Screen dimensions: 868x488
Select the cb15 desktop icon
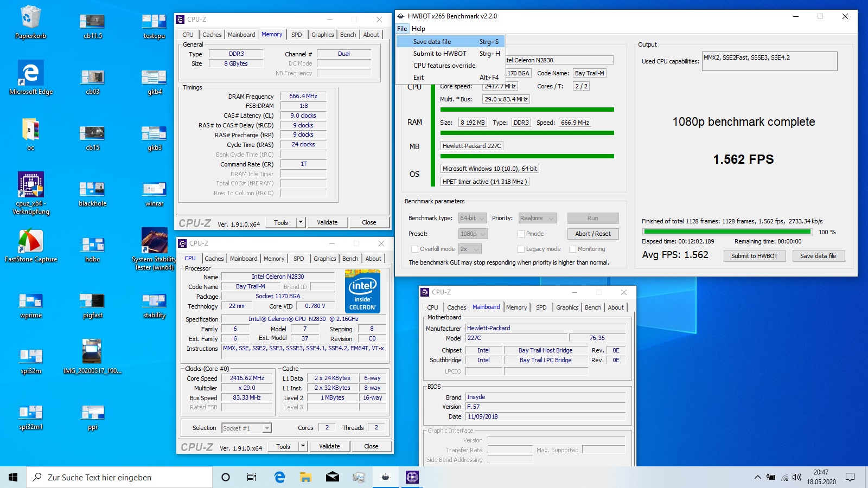coord(93,138)
